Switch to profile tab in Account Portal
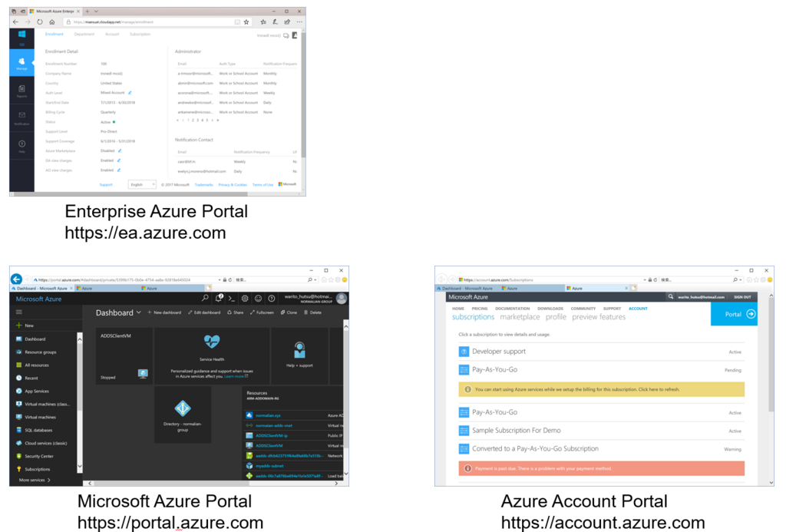This screenshot has height=532, width=786. coord(556,317)
